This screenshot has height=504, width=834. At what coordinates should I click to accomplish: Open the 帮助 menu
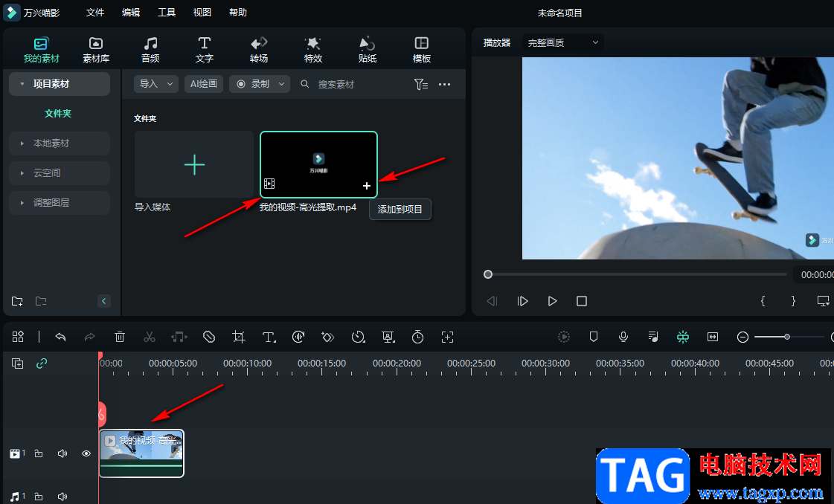tap(238, 12)
